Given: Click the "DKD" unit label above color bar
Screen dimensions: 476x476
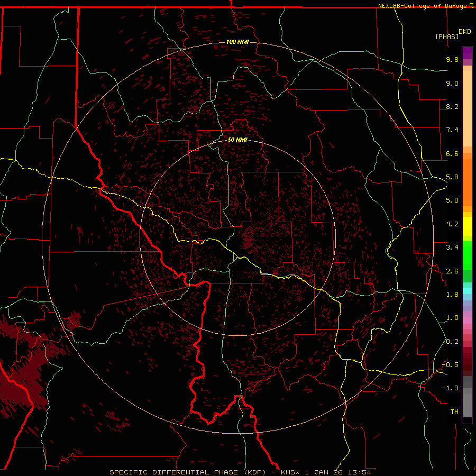Looking at the screenshot, I should (465, 32).
